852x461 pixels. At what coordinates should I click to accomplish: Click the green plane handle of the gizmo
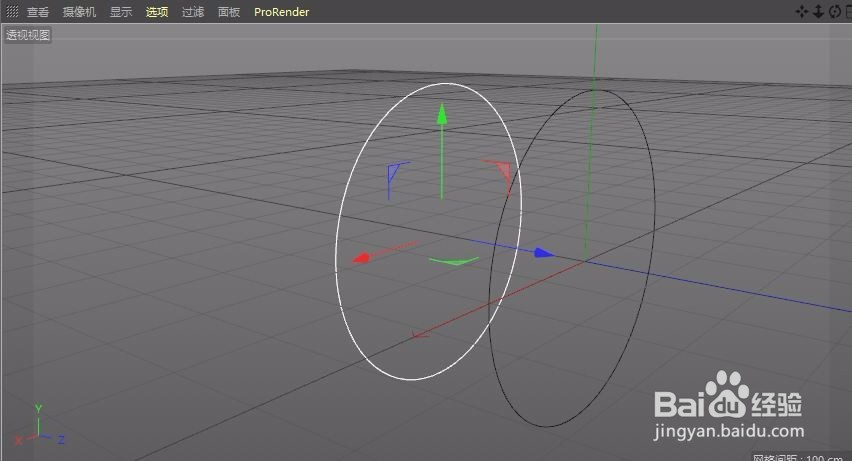point(454,261)
